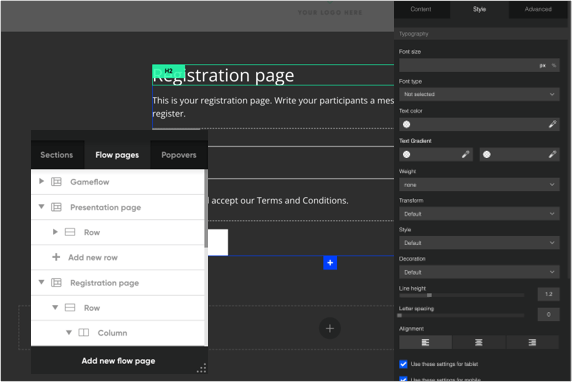Click the panel resize grip icon
The height and width of the screenshot is (382, 572).
coord(201,368)
